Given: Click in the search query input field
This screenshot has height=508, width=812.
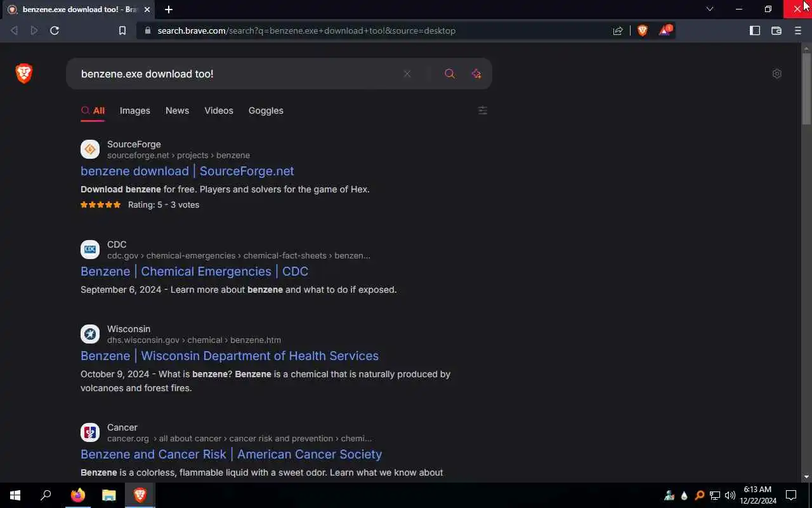Looking at the screenshot, I should pyautogui.click(x=238, y=74).
